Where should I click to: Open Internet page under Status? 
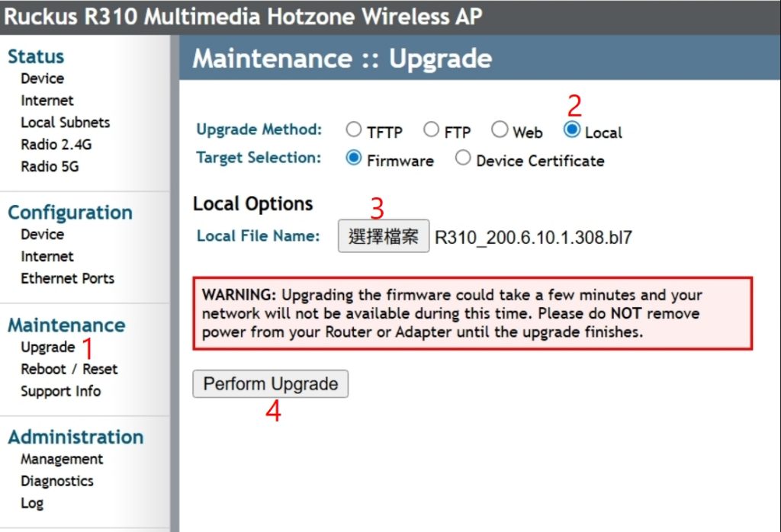47,101
